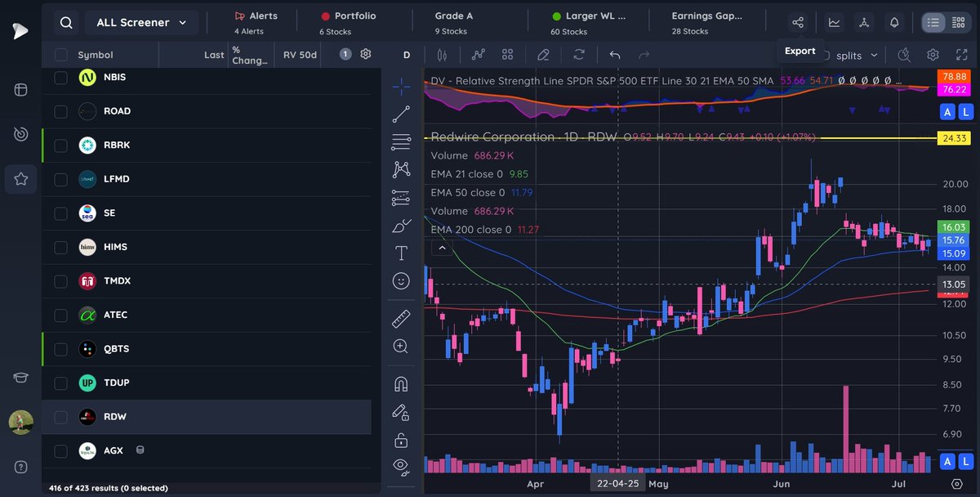Open the splits dropdown

click(855, 55)
